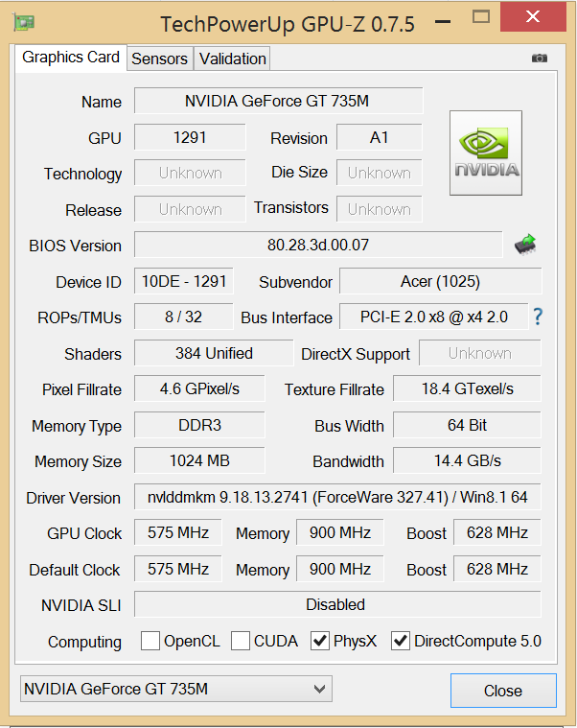Click the BIOS Version field 80.28.3d.00.07

point(318,245)
